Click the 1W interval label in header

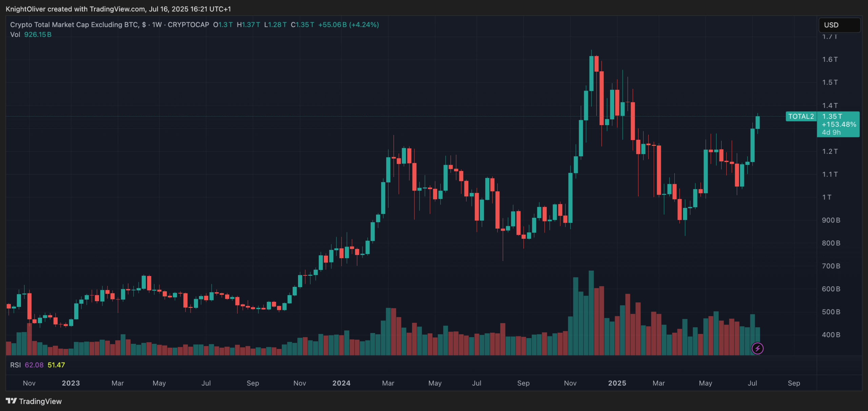coord(157,25)
